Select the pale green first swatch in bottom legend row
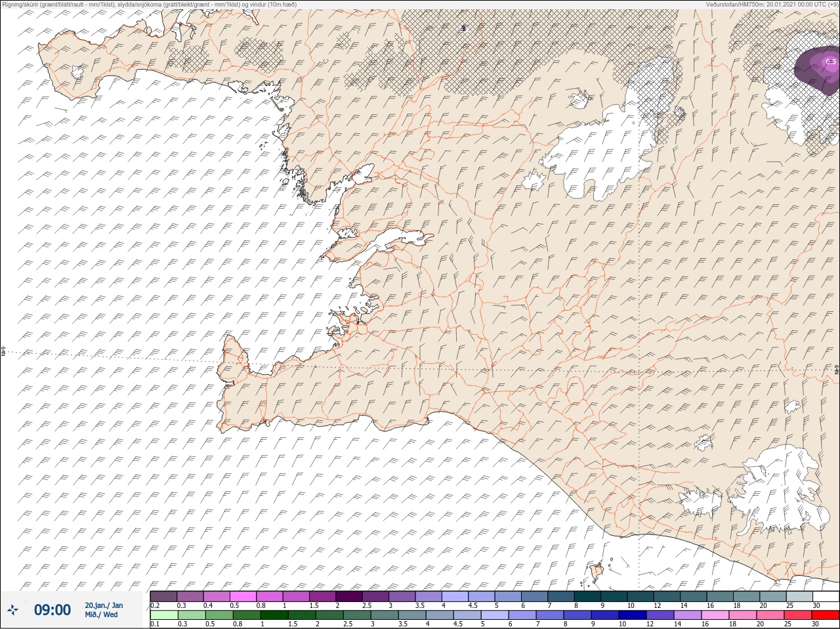This screenshot has width=840, height=629. click(x=163, y=615)
